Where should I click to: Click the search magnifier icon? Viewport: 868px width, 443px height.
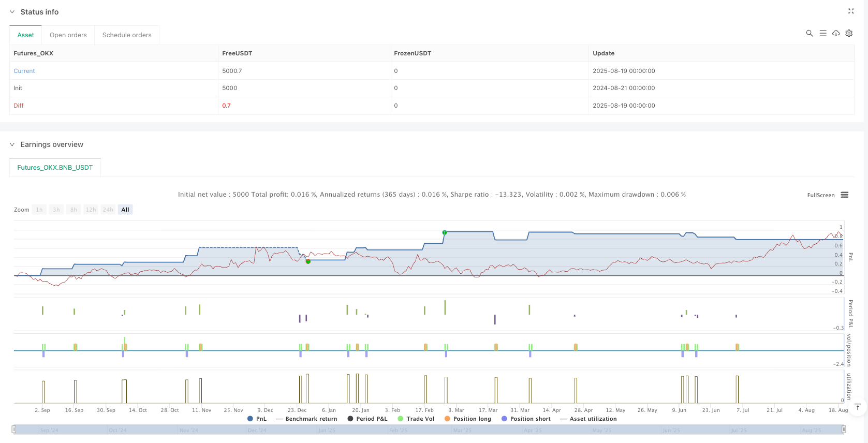pos(809,33)
